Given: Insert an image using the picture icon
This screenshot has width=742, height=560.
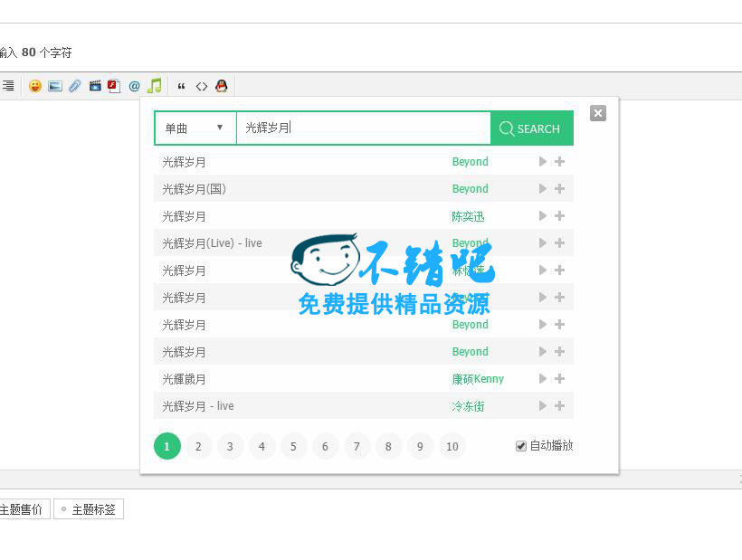Looking at the screenshot, I should click(x=55, y=86).
